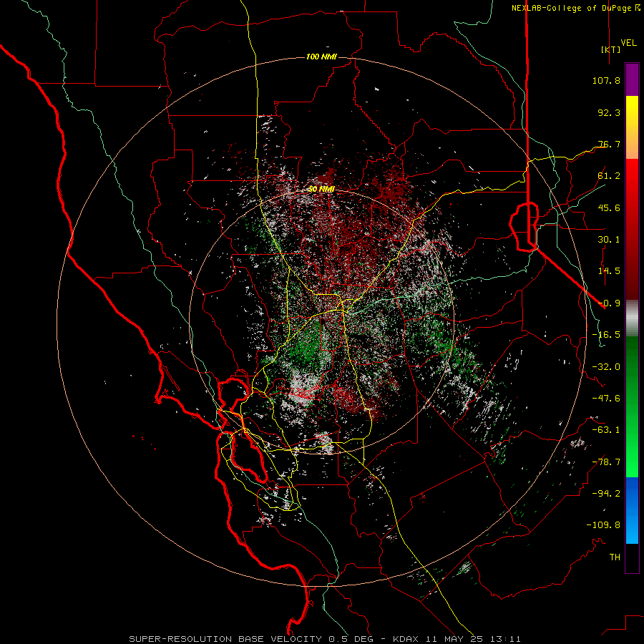
Task: Click the Super-Resolution Base Velocity caption
Action: (325, 639)
